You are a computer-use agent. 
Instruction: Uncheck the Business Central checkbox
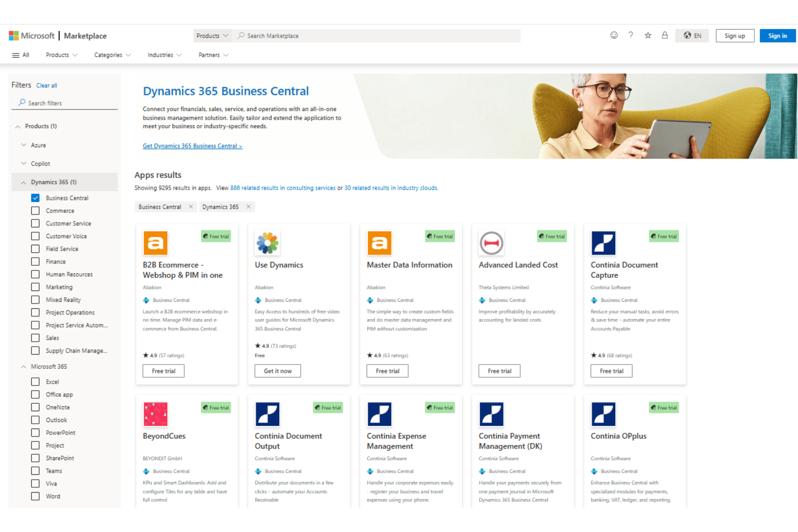(x=35, y=198)
